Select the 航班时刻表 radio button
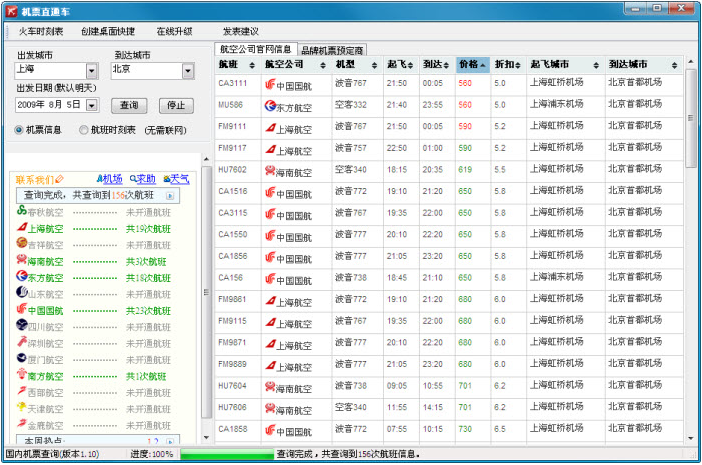 click(84, 130)
